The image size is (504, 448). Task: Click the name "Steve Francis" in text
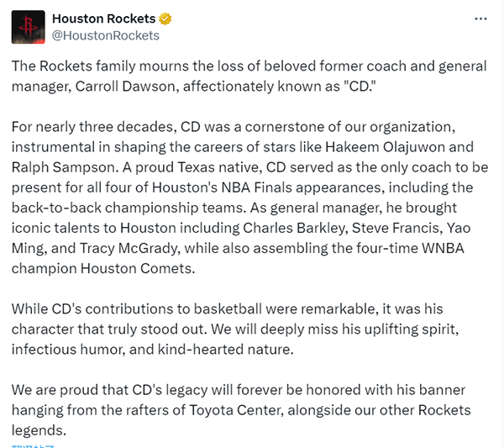click(x=397, y=228)
